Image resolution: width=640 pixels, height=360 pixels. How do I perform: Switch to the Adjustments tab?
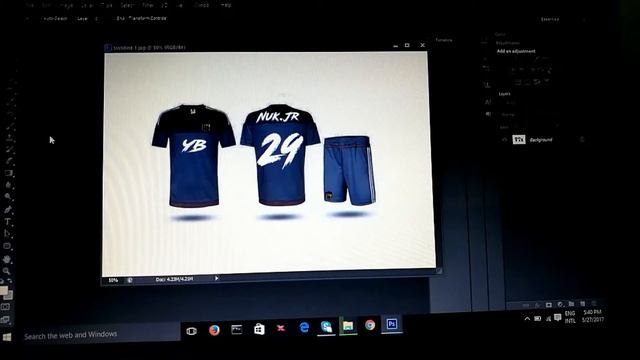click(508, 43)
